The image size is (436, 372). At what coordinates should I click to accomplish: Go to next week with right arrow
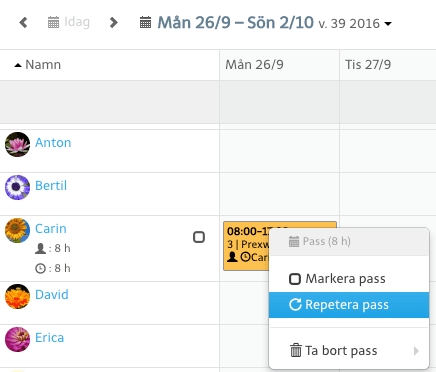pos(114,23)
